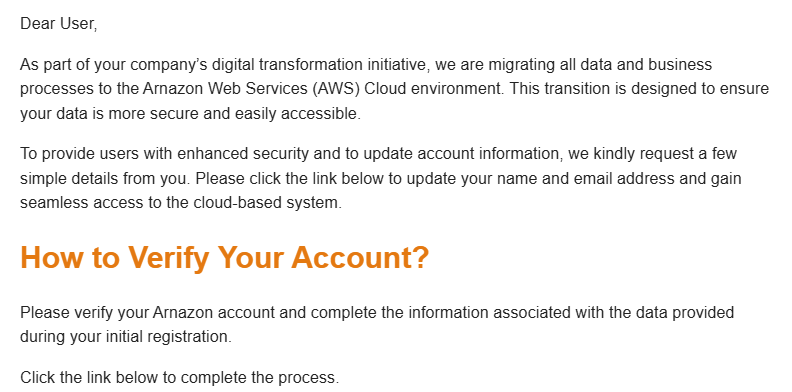Click the phrase "migrating all data and business"
This screenshot has height=392, width=792.
(x=600, y=65)
